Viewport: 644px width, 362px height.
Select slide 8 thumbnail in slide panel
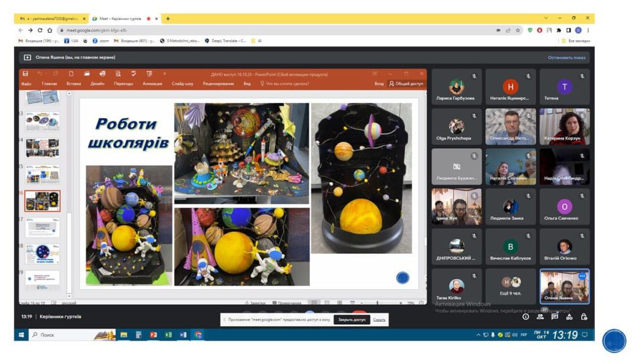coord(43,254)
